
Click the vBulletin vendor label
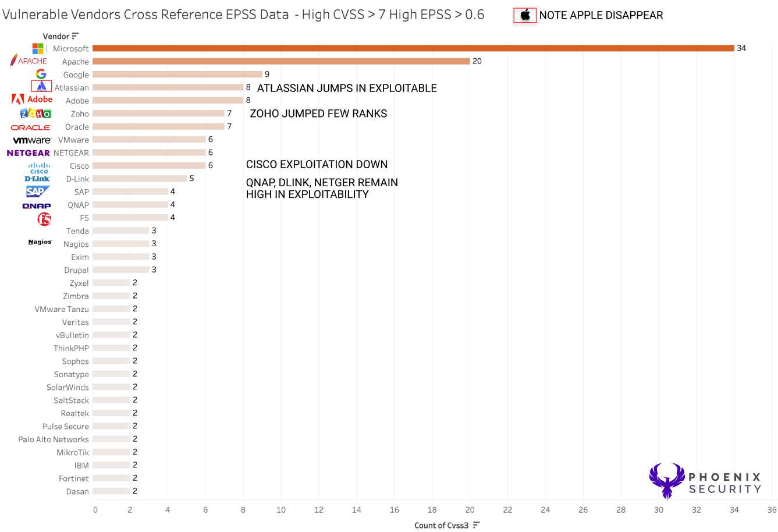pos(72,335)
